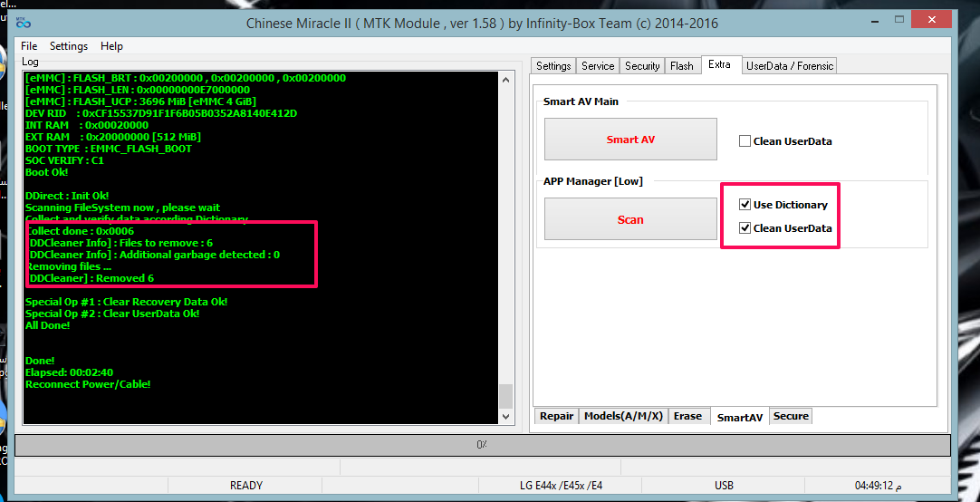Uncheck Clean UserData in APP Manager
Screen dimensions: 980x502
tap(745, 228)
